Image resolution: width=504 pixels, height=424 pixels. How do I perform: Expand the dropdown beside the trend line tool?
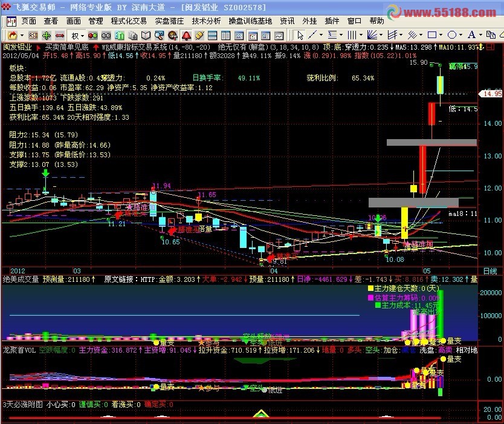pos(320,36)
